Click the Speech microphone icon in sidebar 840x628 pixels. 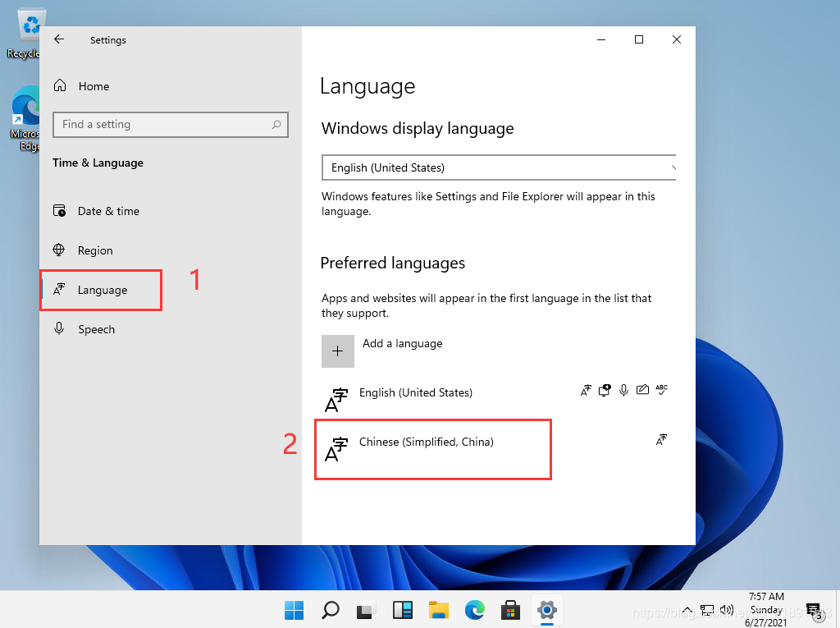pos(59,328)
